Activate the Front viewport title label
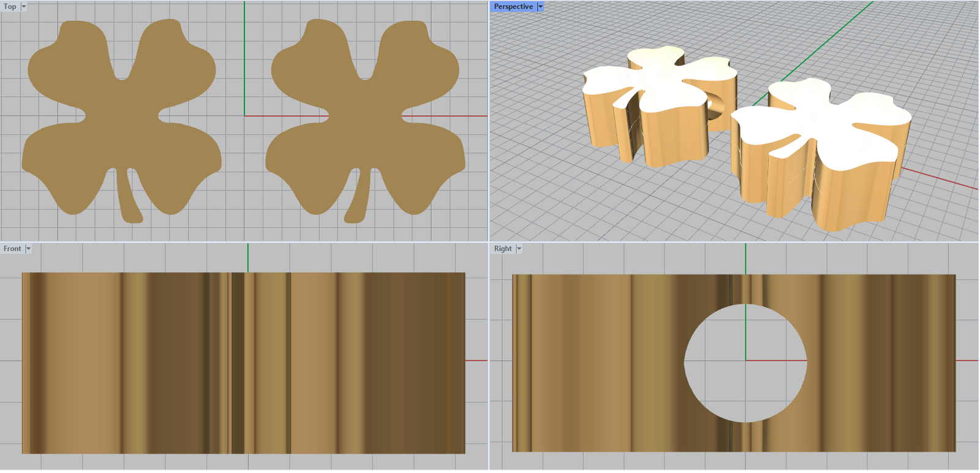980x473 pixels. [x=12, y=249]
